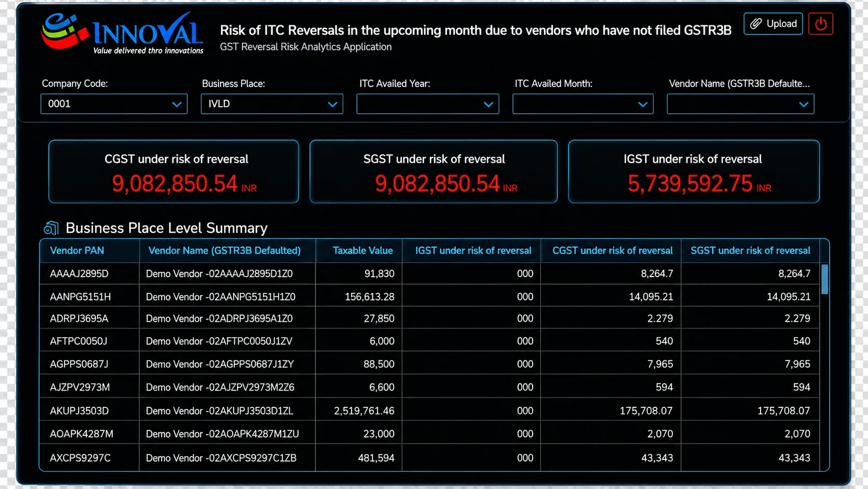
Task: Select the CGST under risk of reversal card
Action: (174, 171)
